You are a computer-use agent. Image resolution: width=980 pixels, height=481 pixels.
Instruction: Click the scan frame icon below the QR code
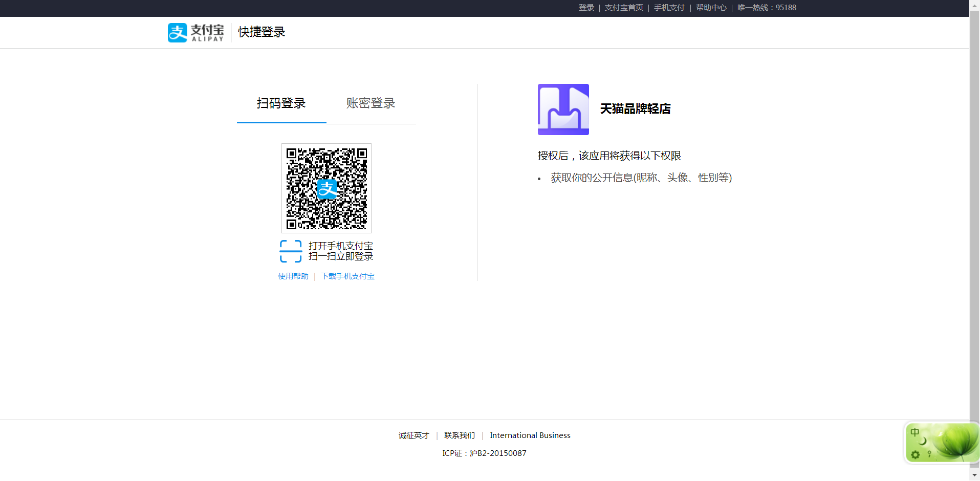(291, 251)
